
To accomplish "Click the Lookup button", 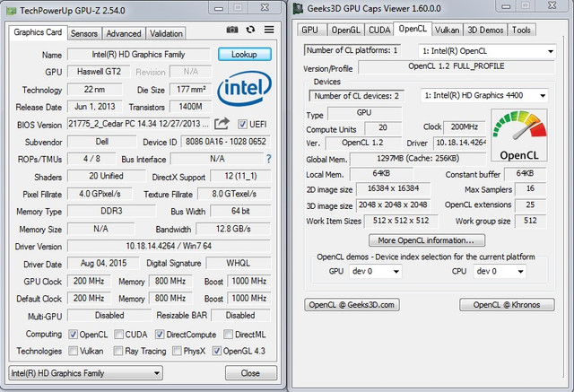I will [245, 55].
